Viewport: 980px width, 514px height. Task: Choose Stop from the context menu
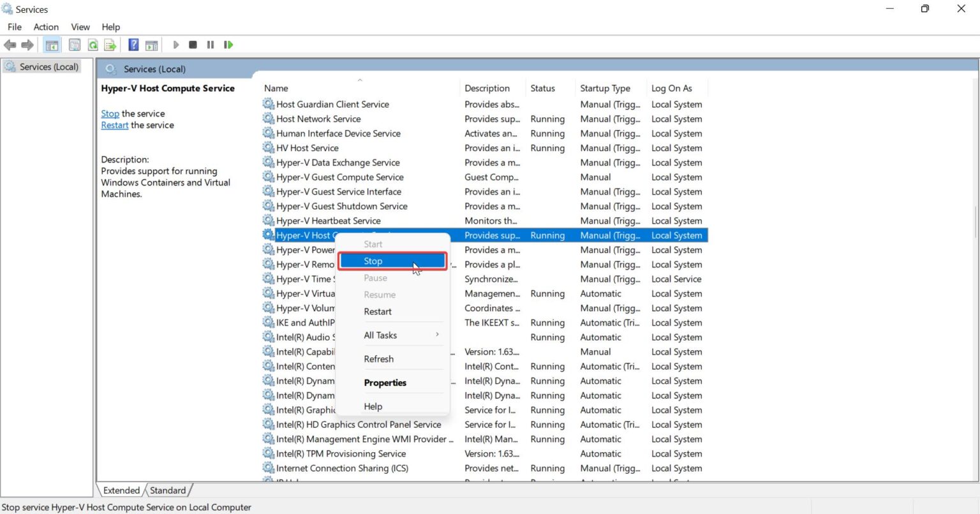(x=373, y=261)
